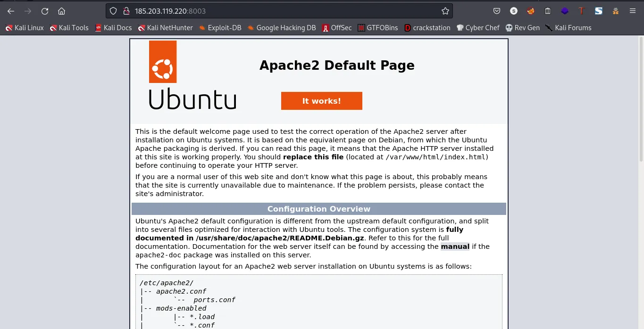
Task: Open the crackstation bookmark
Action: coord(427,28)
